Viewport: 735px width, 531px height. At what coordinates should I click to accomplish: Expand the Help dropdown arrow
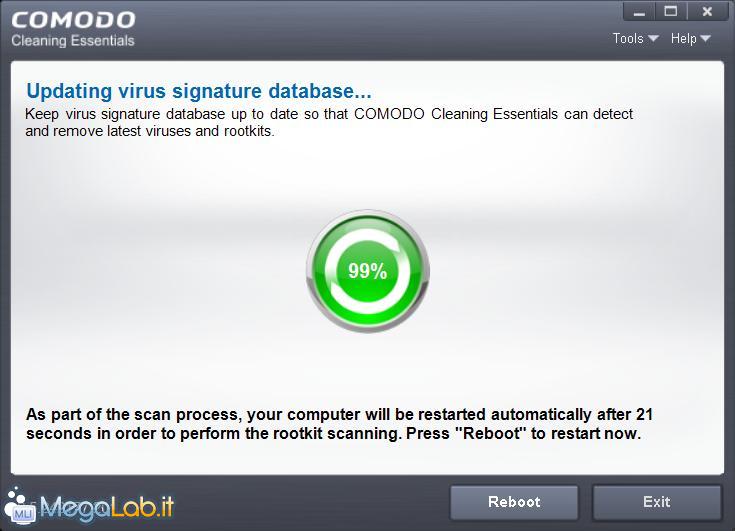coord(705,38)
